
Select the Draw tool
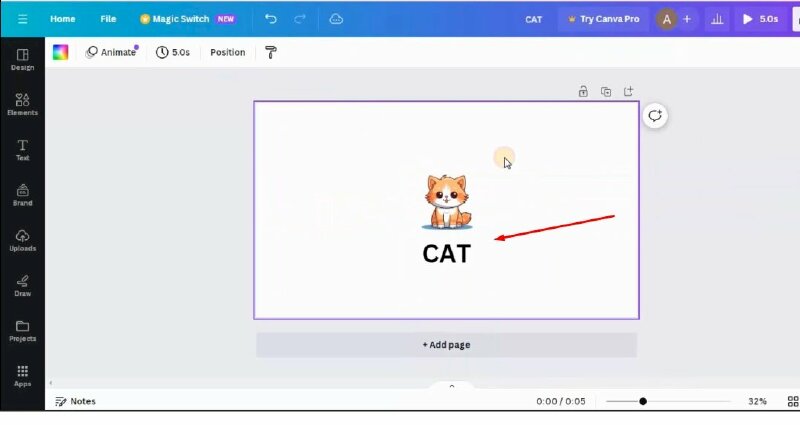click(22, 285)
